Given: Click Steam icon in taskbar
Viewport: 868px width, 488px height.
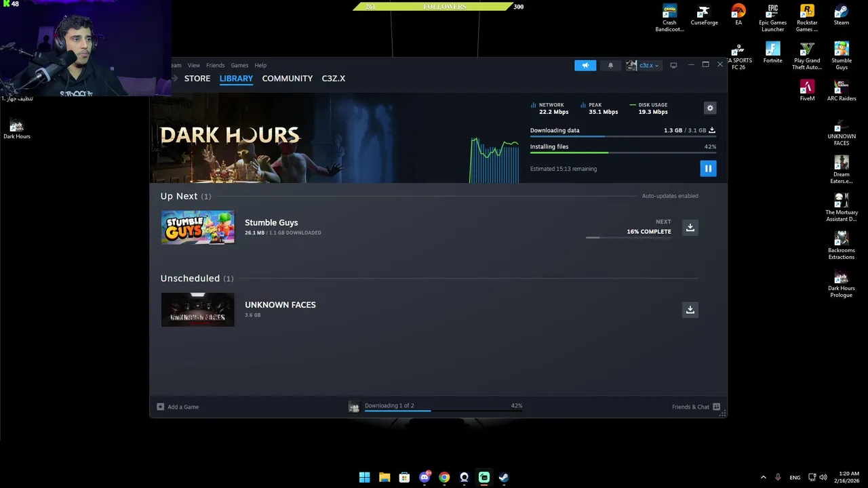Looking at the screenshot, I should [x=504, y=477].
